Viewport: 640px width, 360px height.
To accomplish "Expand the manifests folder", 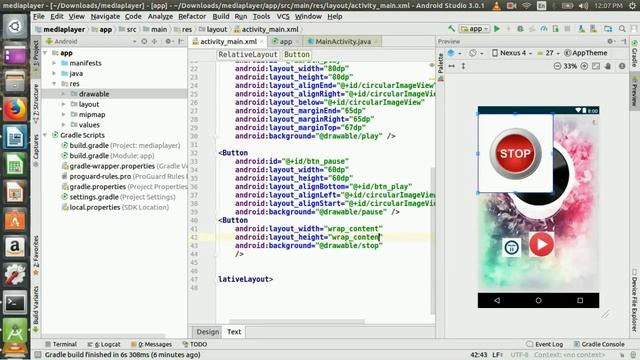I will pyautogui.click(x=54, y=63).
